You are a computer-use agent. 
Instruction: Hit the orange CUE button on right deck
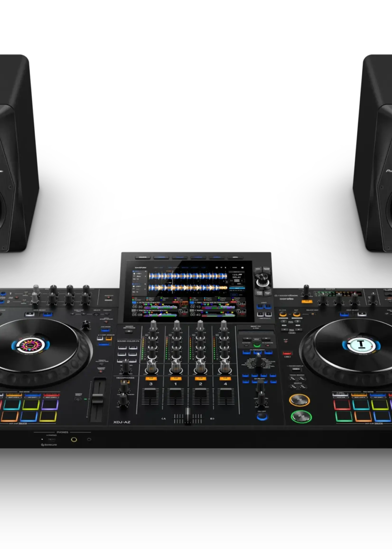(x=299, y=400)
